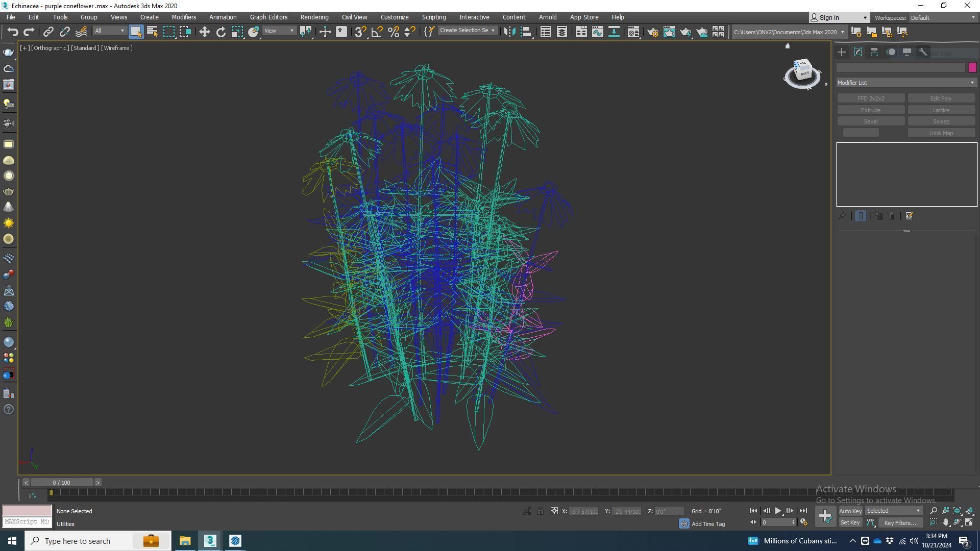Open the Rendering menu
Screen dimensions: 980x551
coord(314,17)
